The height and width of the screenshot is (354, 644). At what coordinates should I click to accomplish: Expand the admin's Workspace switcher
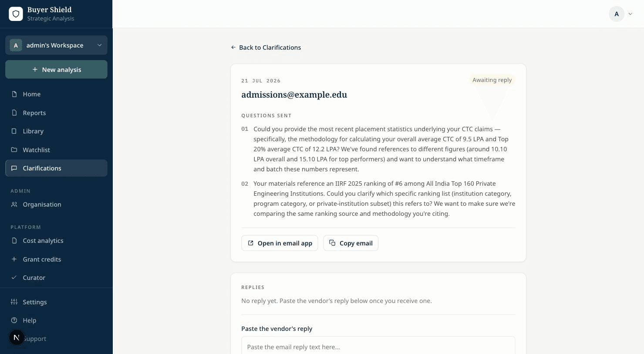coord(56,45)
